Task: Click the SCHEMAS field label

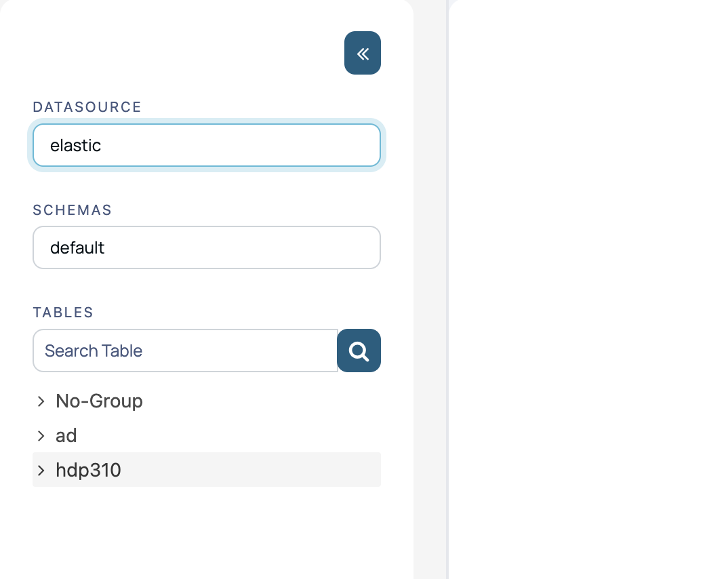Action: point(72,210)
